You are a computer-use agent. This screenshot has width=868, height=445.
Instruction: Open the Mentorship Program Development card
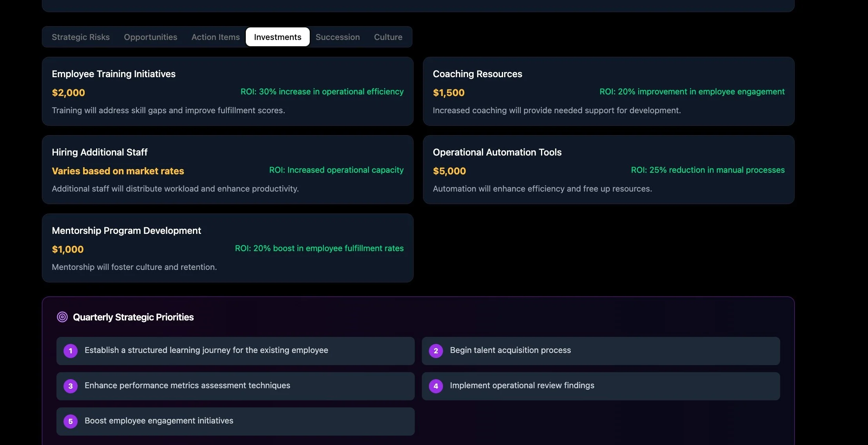pos(126,231)
